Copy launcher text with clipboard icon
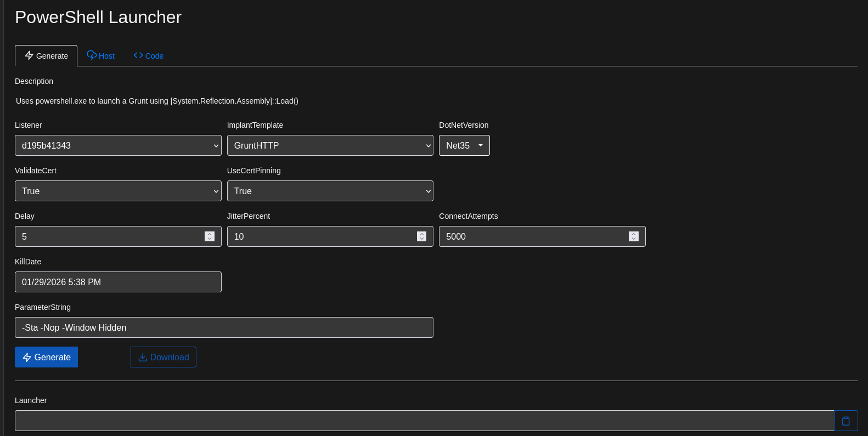The height and width of the screenshot is (436, 868). [846, 421]
